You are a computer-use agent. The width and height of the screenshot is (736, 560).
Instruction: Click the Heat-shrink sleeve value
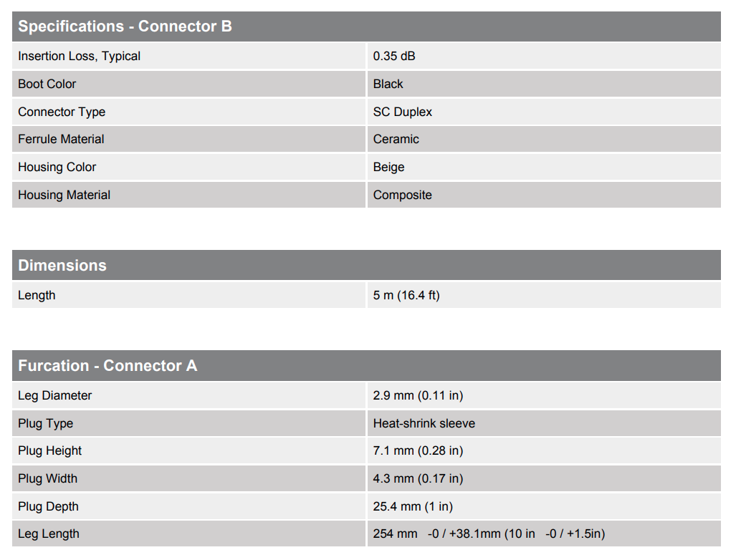pos(424,423)
